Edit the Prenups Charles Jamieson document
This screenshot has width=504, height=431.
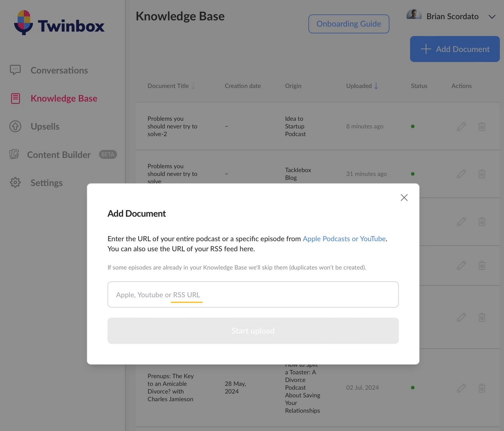[x=461, y=388]
